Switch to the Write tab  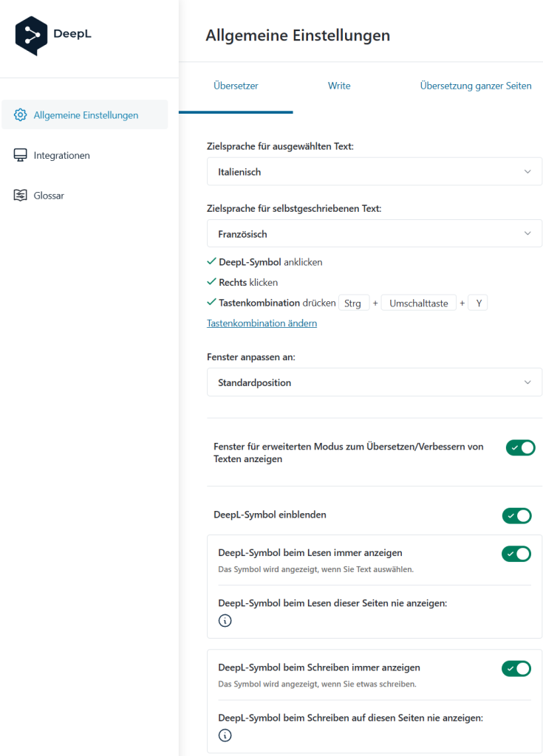click(x=339, y=86)
